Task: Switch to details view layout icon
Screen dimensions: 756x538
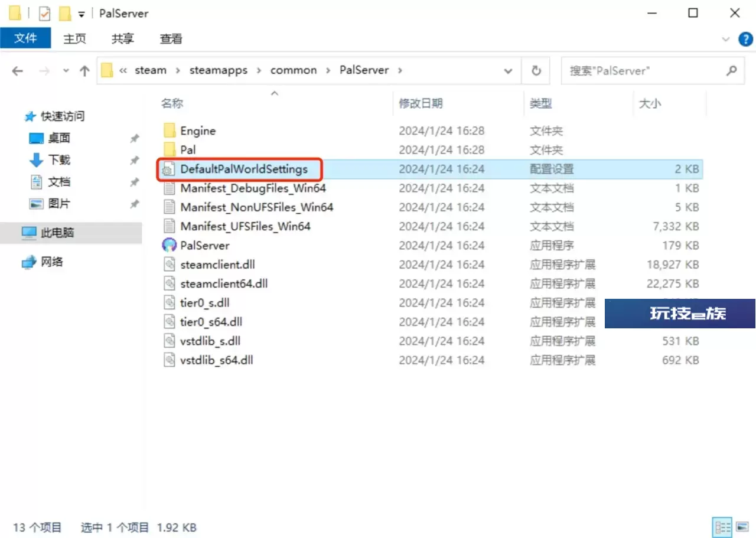Action: [x=722, y=527]
